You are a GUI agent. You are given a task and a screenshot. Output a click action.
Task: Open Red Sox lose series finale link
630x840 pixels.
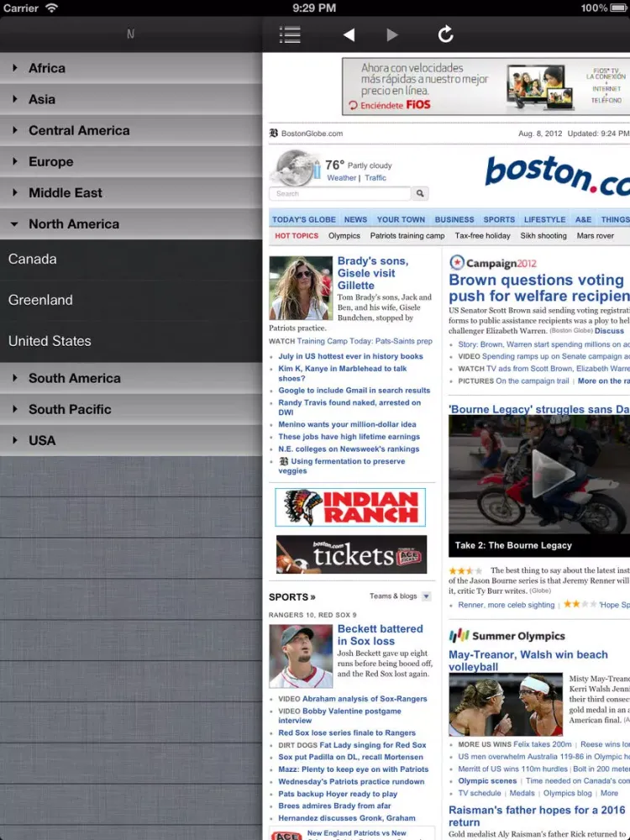pyautogui.click(x=347, y=732)
